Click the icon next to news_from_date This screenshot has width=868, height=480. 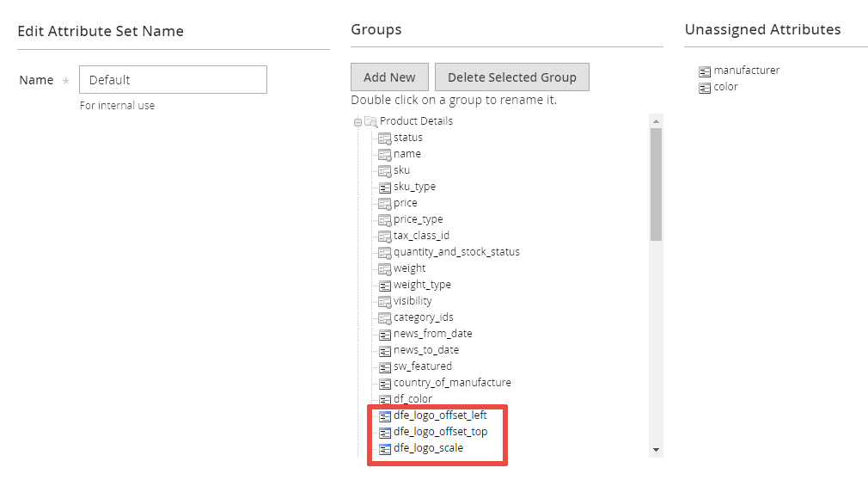click(385, 334)
